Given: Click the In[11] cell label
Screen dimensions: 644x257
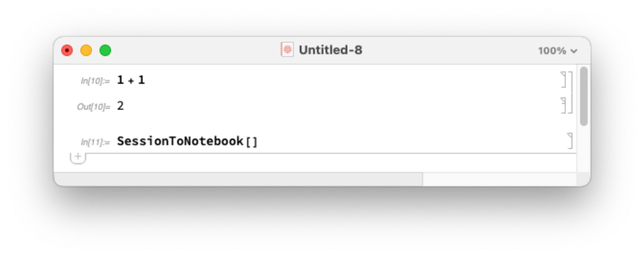Looking at the screenshot, I should pos(95,143).
